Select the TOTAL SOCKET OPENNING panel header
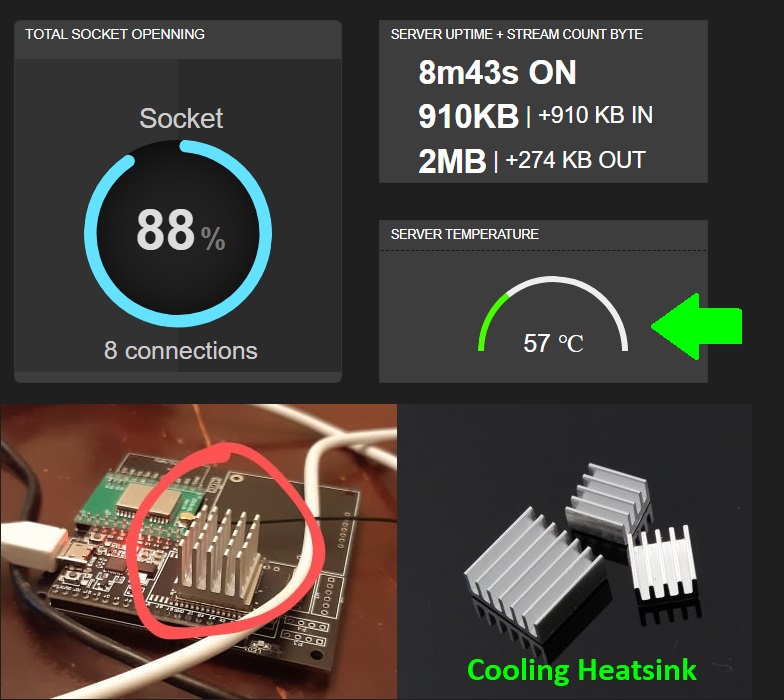The height and width of the screenshot is (700, 784). pos(115,34)
